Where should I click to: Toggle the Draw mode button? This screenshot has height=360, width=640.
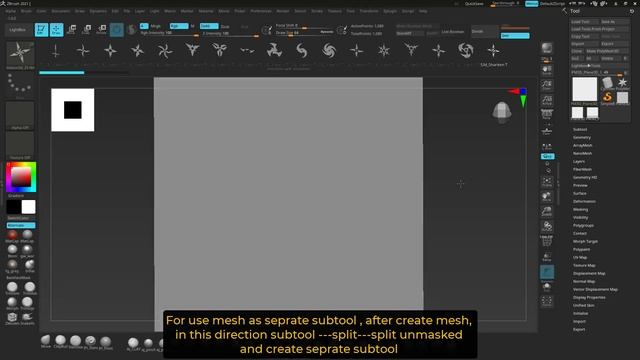[x=56, y=30]
